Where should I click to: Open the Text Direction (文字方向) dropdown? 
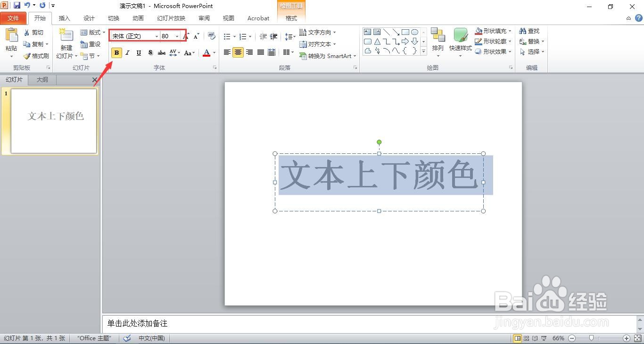click(318, 33)
